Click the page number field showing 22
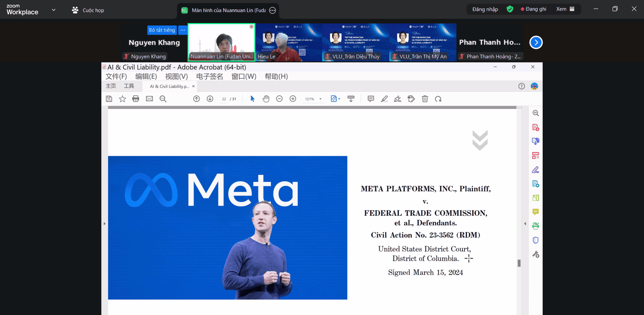 (224, 99)
